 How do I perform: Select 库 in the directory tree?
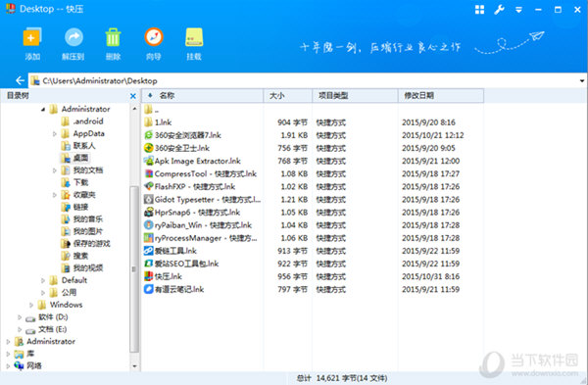click(x=30, y=354)
